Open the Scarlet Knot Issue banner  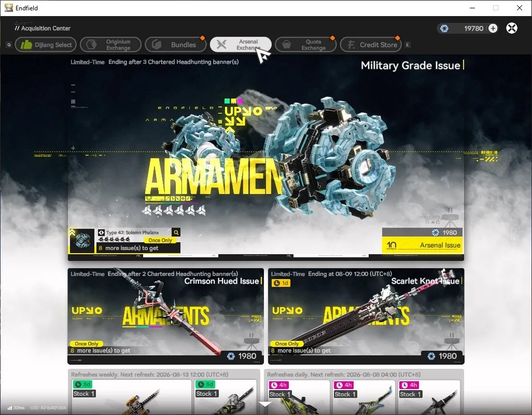[x=366, y=316]
